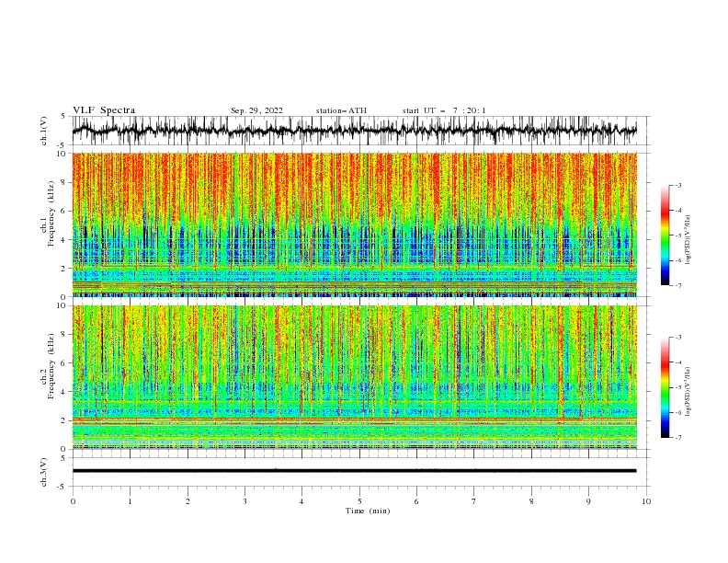Click the ch.2 spectrogram color scale bar
Image resolution: width=728 pixels, height=563 pixels.
[665, 387]
